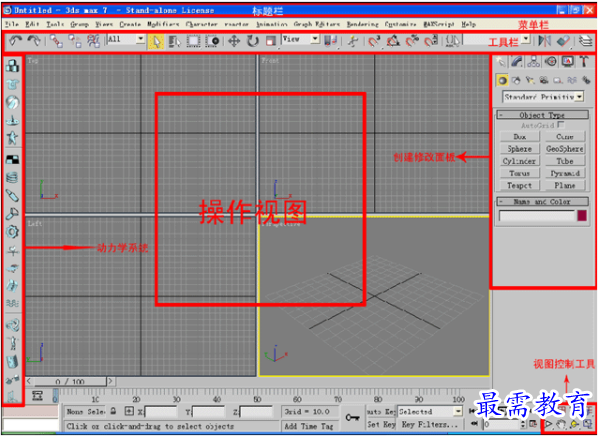598x436 pixels.
Task: Click the reactor Toy Car icon
Action: coord(13,268)
